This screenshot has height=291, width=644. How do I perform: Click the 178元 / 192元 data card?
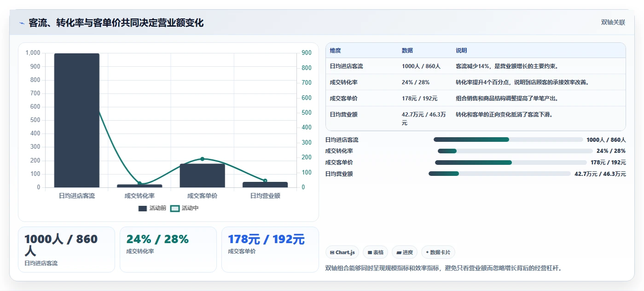270,250
